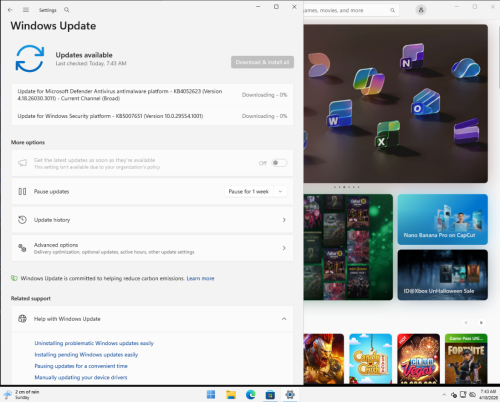The width and height of the screenshot is (500, 402).
Task: Open Microsoft Store profile account icon
Action: (x=421, y=10)
